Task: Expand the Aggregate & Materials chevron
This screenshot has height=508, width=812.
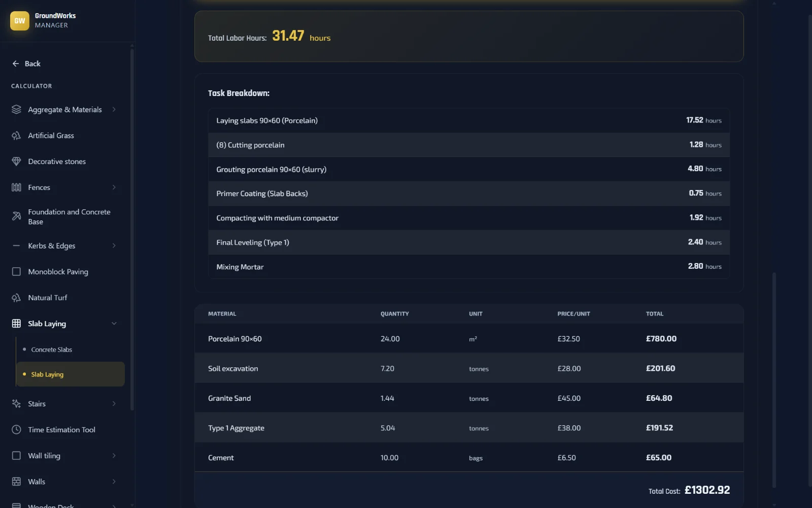Action: (x=114, y=110)
